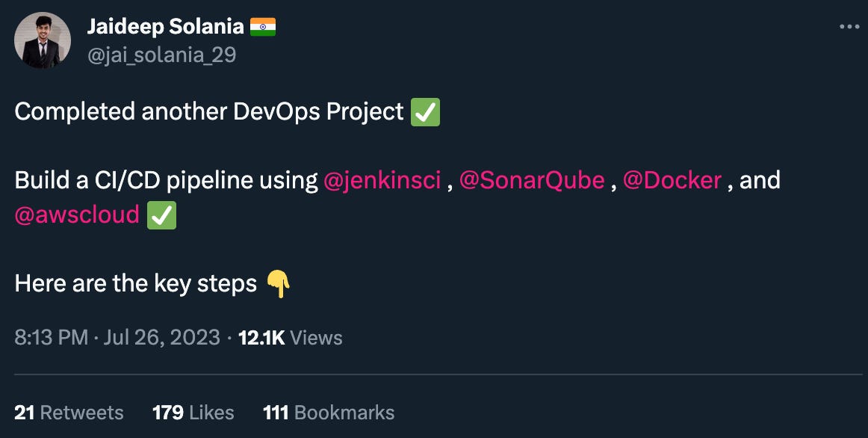The image size is (868, 438).
Task: Click the green checkmark after @awscloud
Action: [x=162, y=215]
